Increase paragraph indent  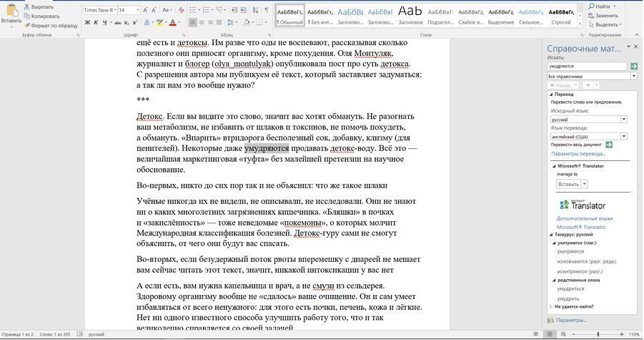(x=243, y=10)
